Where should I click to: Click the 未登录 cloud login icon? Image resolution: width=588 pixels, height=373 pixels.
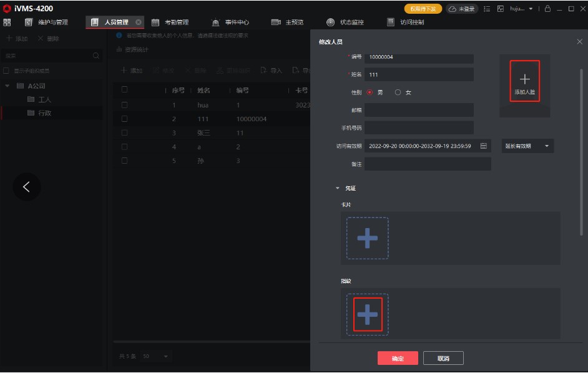(x=462, y=9)
